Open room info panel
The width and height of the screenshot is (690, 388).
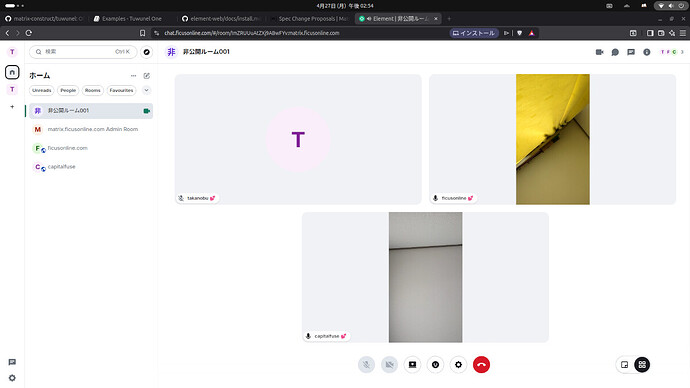point(646,52)
